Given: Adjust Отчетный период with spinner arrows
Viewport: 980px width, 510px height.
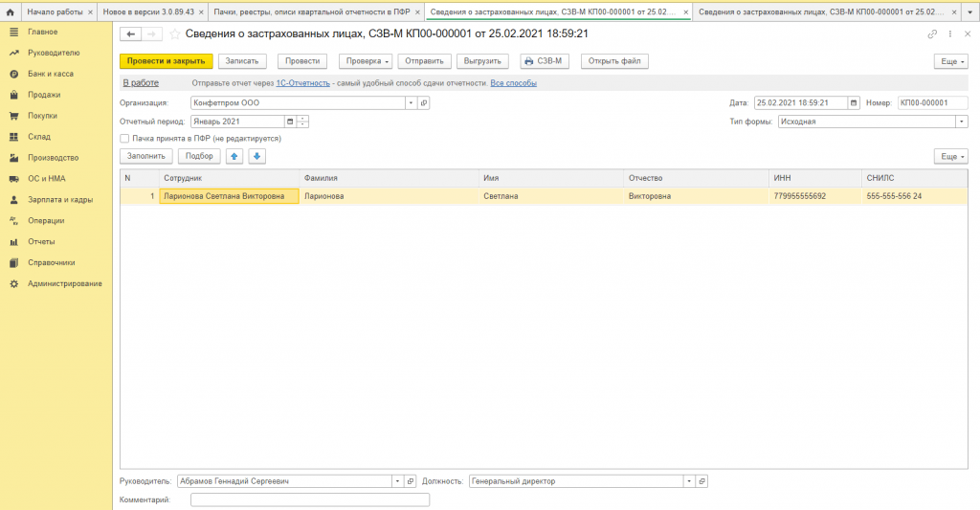Looking at the screenshot, I should (303, 122).
